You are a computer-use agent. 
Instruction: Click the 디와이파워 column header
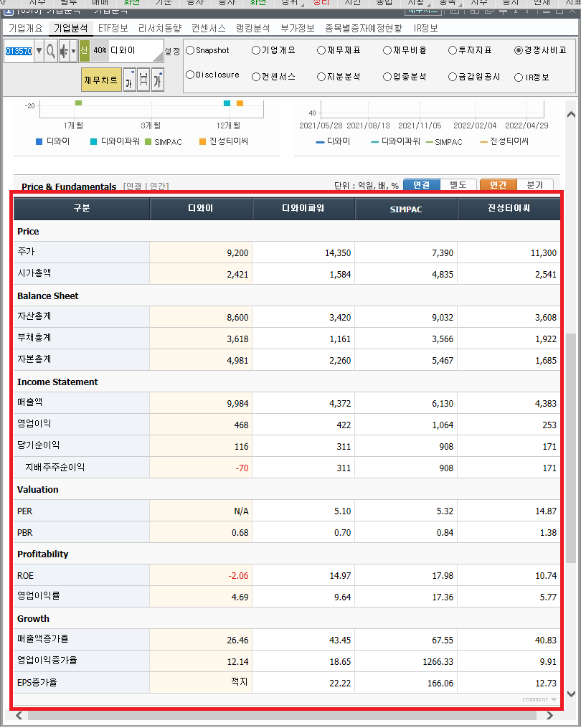click(x=303, y=209)
